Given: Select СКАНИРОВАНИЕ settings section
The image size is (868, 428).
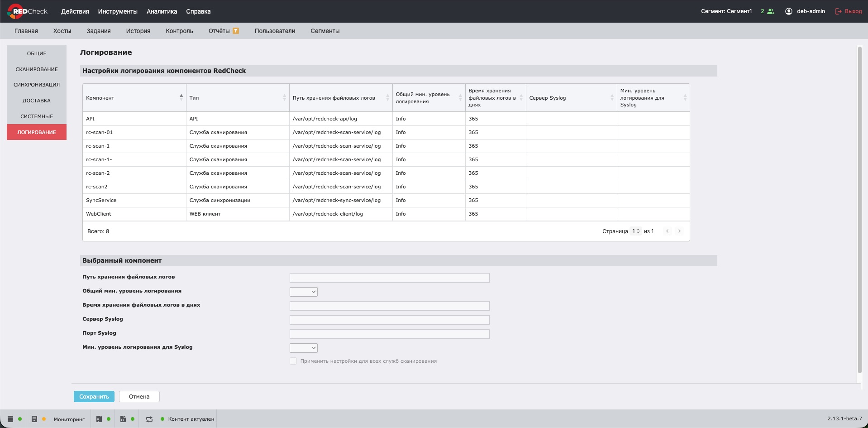Looking at the screenshot, I should click(x=37, y=69).
